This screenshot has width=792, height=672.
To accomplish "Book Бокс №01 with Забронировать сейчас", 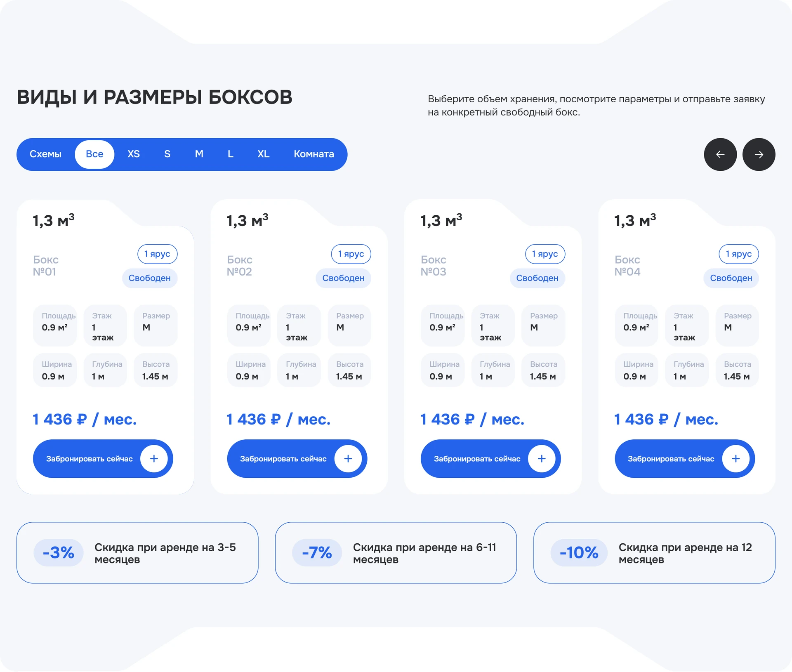I will point(103,459).
